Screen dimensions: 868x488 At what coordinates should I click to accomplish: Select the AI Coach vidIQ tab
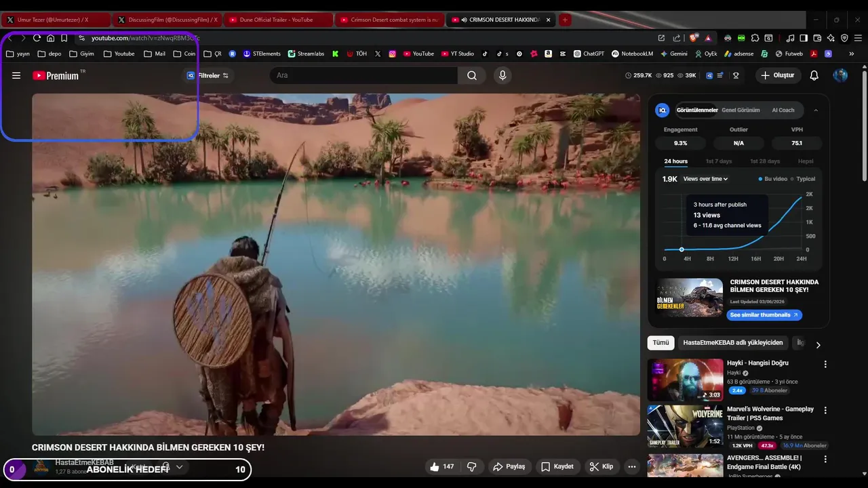coord(783,110)
